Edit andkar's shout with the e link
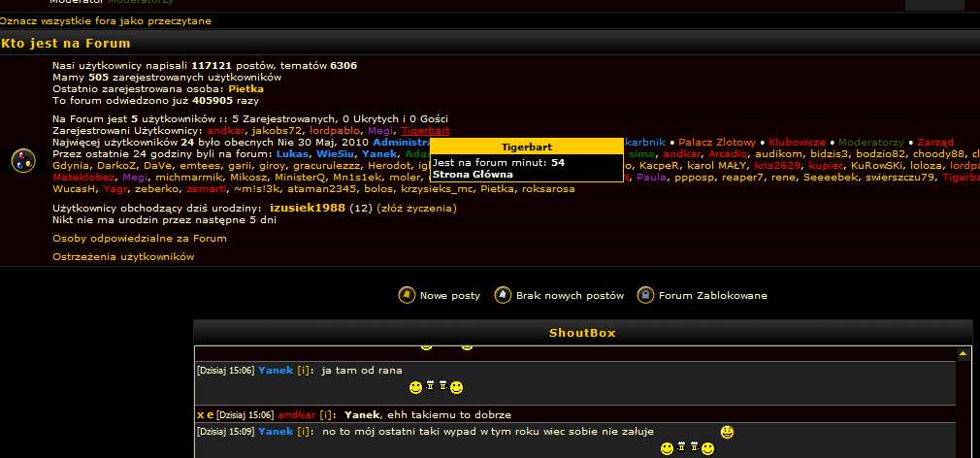 tap(210, 415)
